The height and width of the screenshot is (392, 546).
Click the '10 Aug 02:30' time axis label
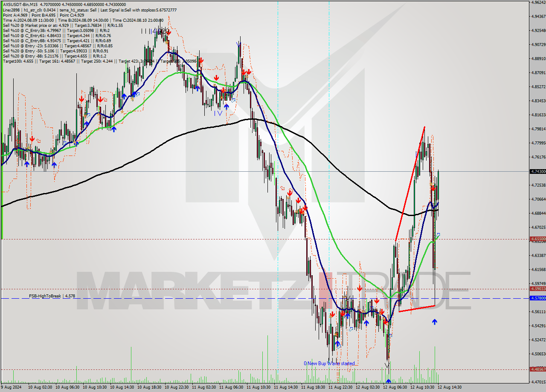coord(40,387)
